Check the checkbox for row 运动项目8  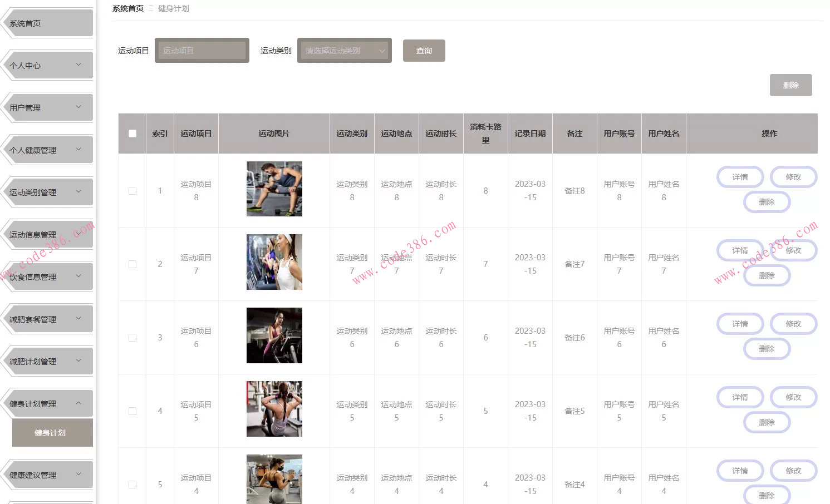(x=132, y=191)
